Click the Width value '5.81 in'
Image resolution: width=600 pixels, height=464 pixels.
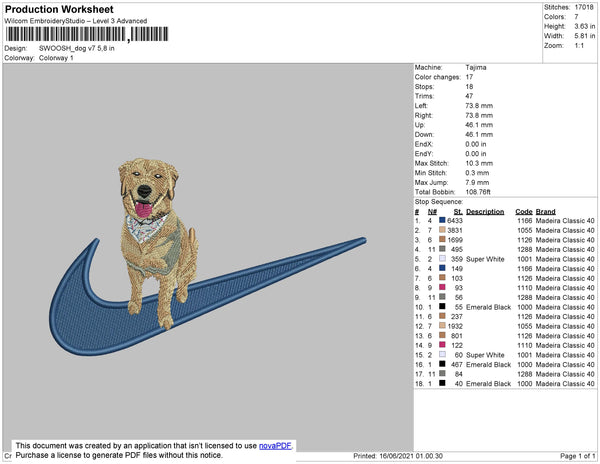coord(584,36)
